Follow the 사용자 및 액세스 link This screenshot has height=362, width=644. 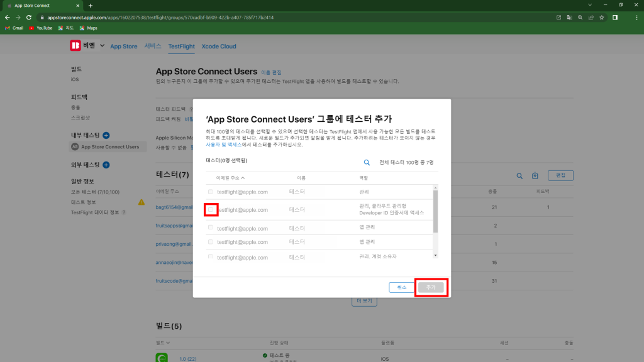coord(225,145)
